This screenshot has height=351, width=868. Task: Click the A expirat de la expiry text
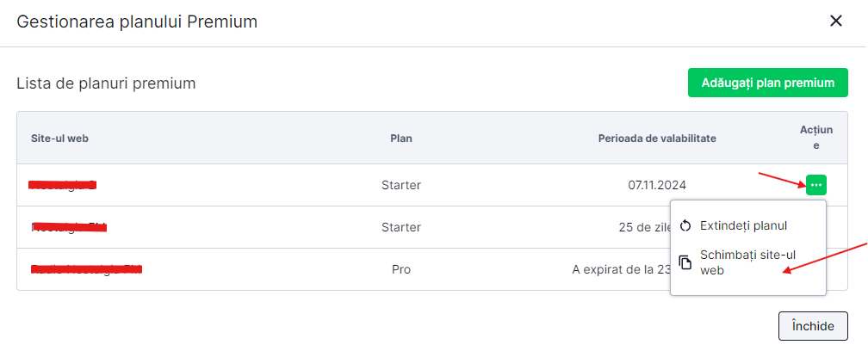[620, 269]
